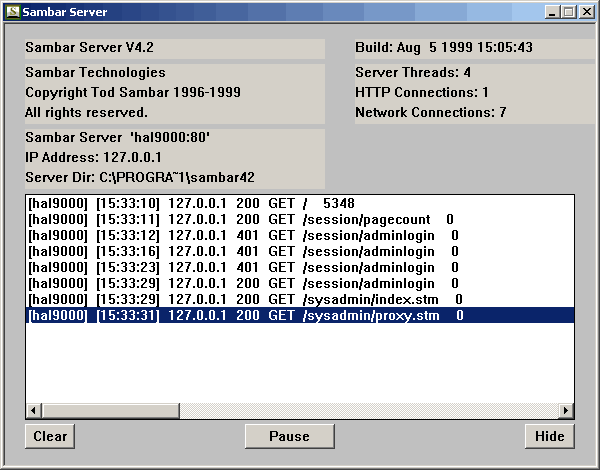Close the Sambar Server window
The image size is (600, 470).
click(x=587, y=12)
